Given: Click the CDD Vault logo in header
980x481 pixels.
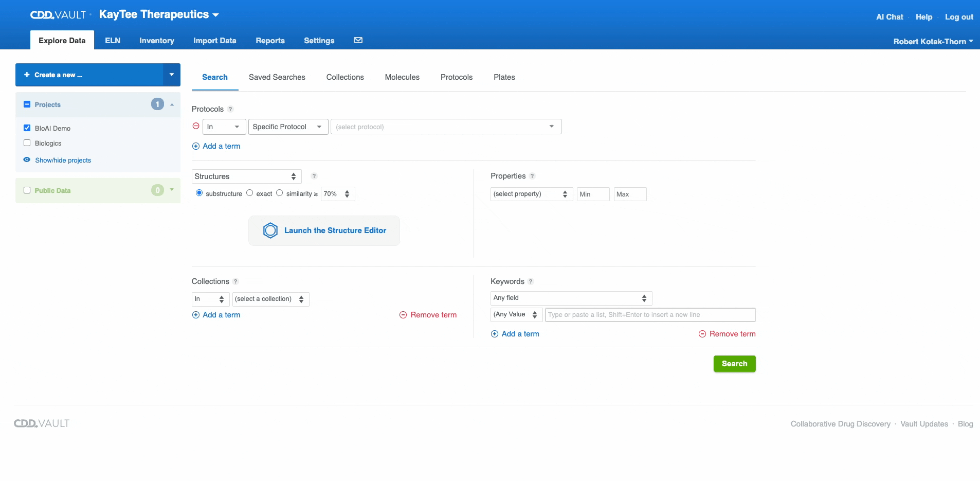Looking at the screenshot, I should click(x=58, y=15).
